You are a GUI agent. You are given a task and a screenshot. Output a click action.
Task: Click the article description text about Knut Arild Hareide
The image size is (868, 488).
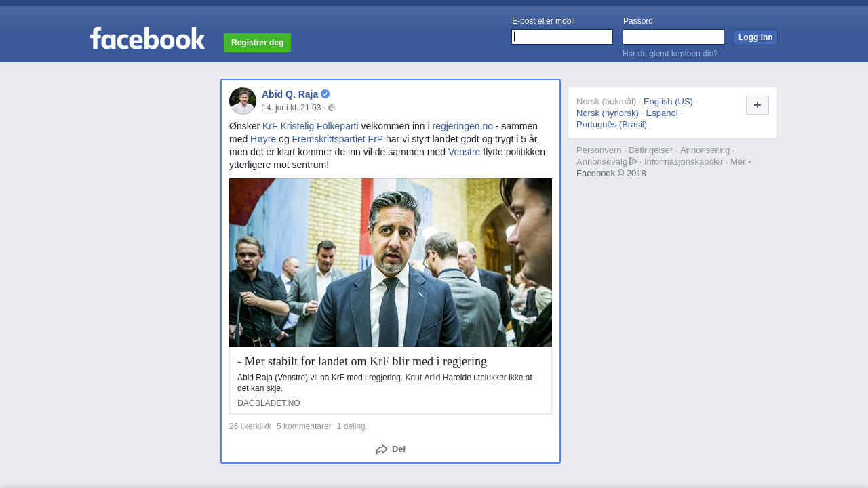pos(384,383)
